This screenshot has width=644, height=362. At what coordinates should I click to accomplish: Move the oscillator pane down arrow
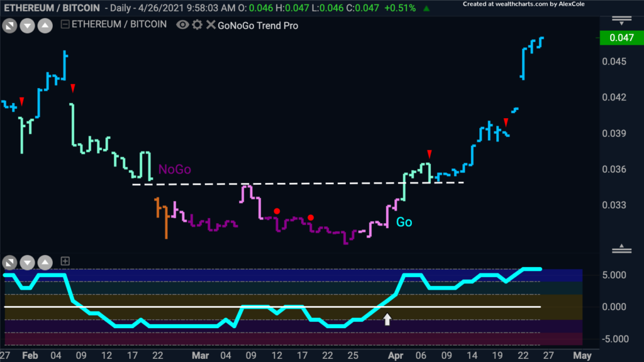pos(27,262)
